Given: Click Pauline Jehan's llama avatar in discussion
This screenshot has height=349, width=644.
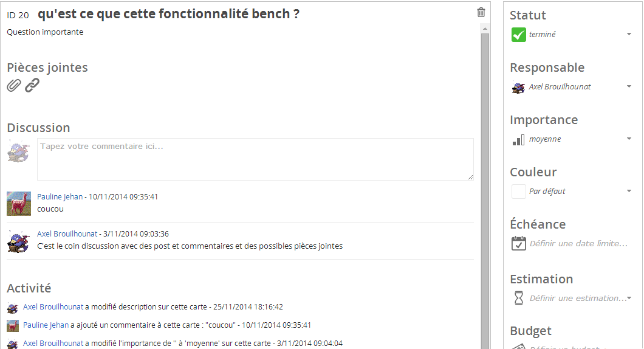Looking at the screenshot, I should [x=19, y=204].
